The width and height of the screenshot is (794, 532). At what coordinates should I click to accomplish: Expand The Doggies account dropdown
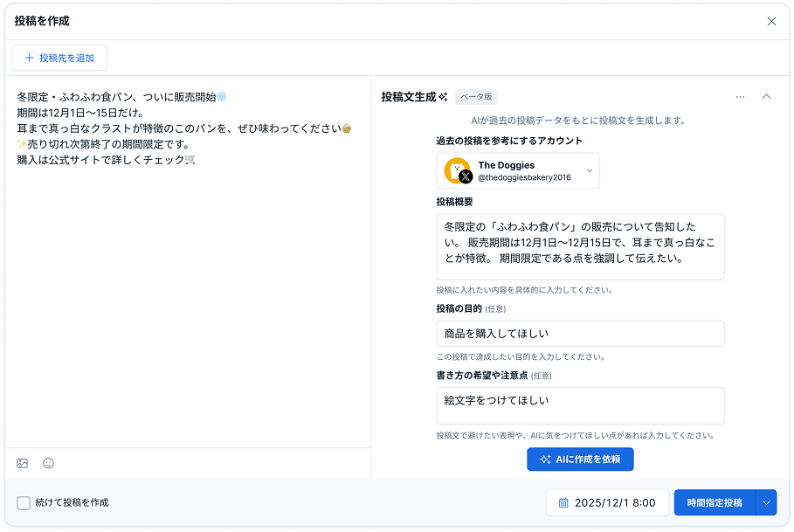(590, 171)
